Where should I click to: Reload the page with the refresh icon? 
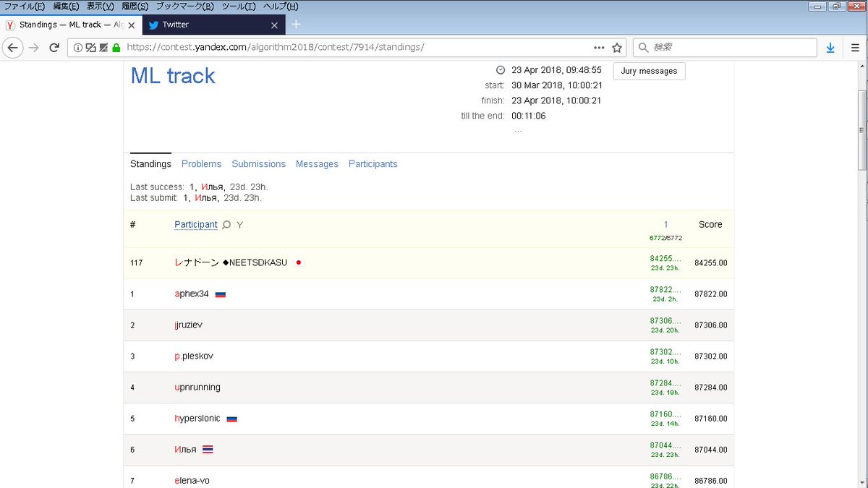(54, 48)
